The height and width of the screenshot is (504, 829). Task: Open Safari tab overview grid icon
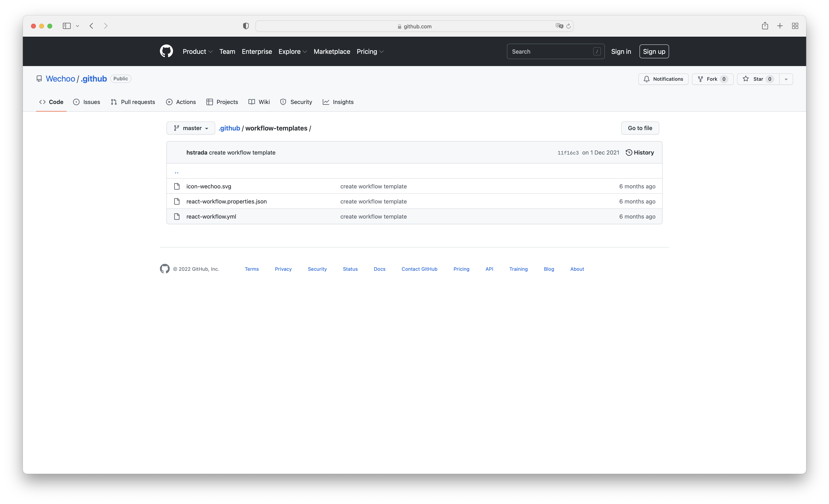click(x=795, y=26)
